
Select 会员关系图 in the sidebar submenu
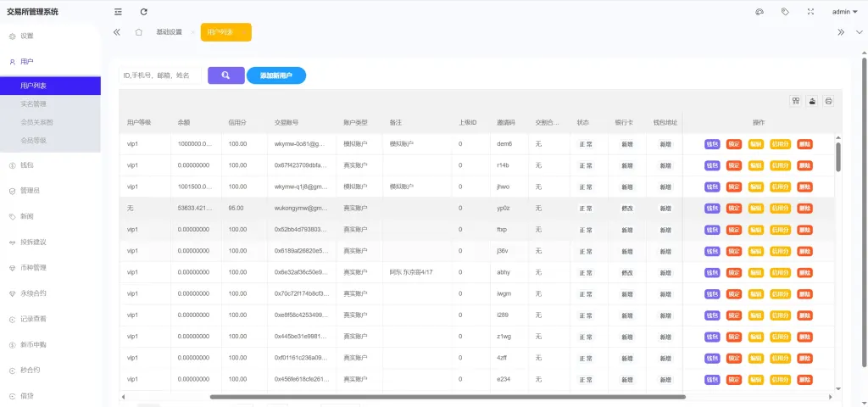tap(50, 122)
